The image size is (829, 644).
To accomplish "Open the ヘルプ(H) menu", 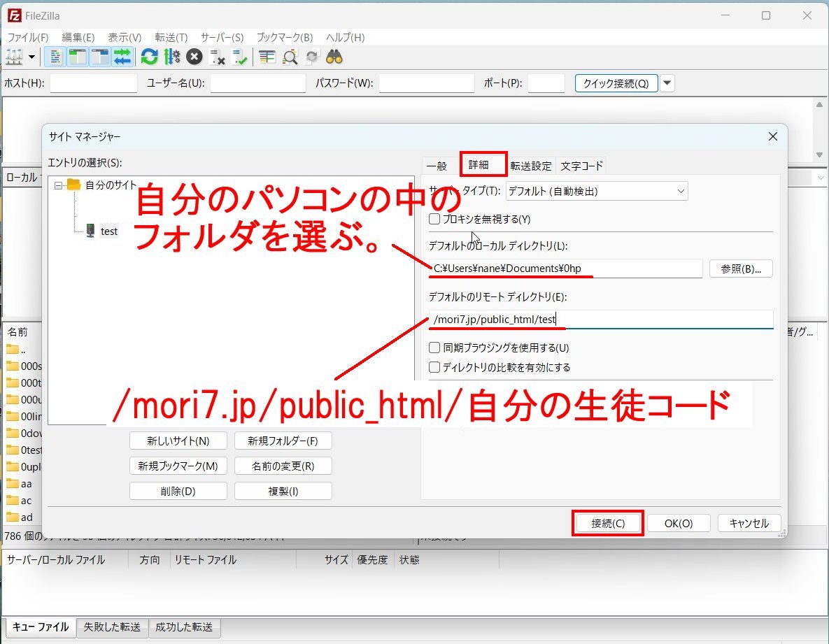I will coord(345,38).
